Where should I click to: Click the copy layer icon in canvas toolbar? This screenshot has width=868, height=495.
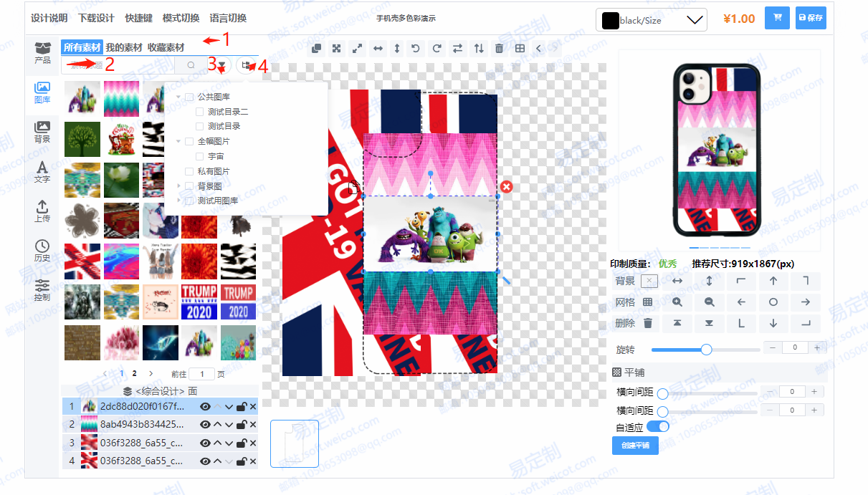(x=316, y=49)
